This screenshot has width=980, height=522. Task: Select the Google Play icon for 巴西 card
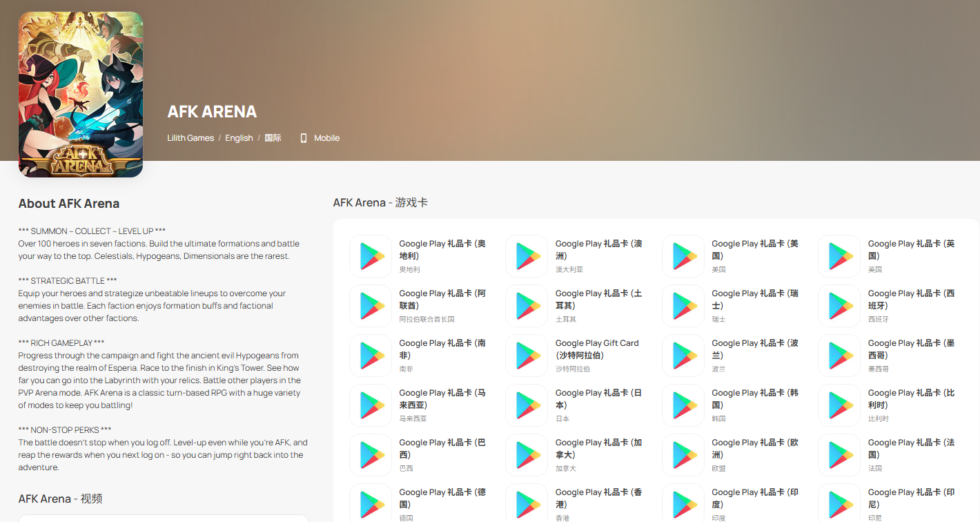(x=371, y=455)
